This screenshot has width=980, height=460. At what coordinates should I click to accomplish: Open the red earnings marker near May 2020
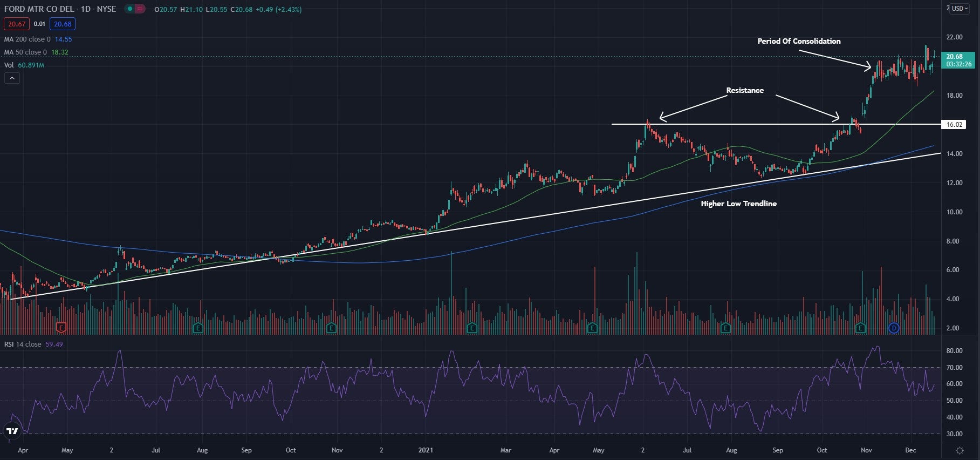(61, 328)
